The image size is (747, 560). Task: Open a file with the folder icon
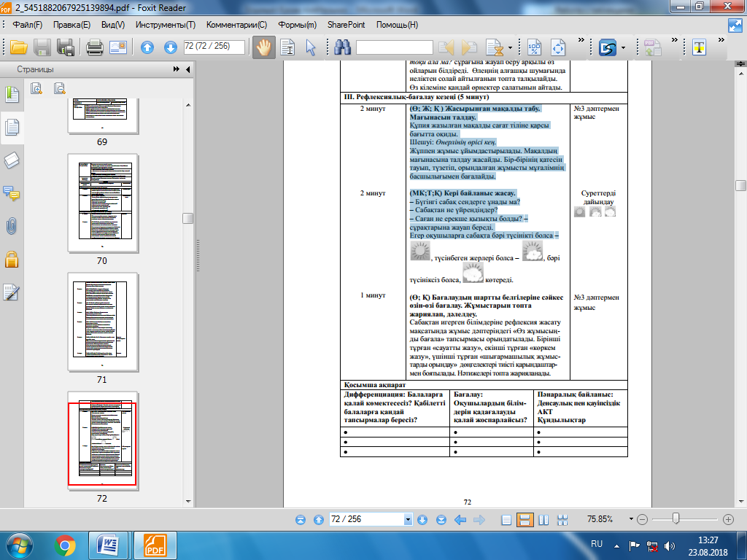click(18, 47)
